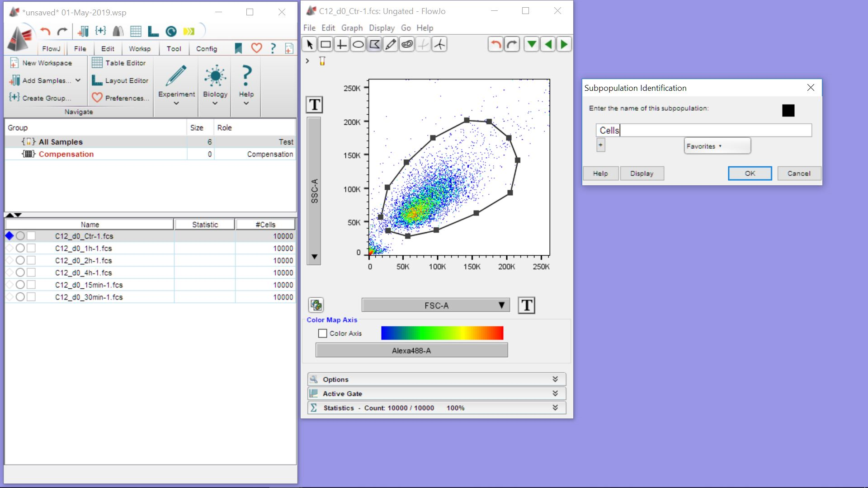868x488 pixels.
Task: Open the Graph menu
Action: point(352,28)
